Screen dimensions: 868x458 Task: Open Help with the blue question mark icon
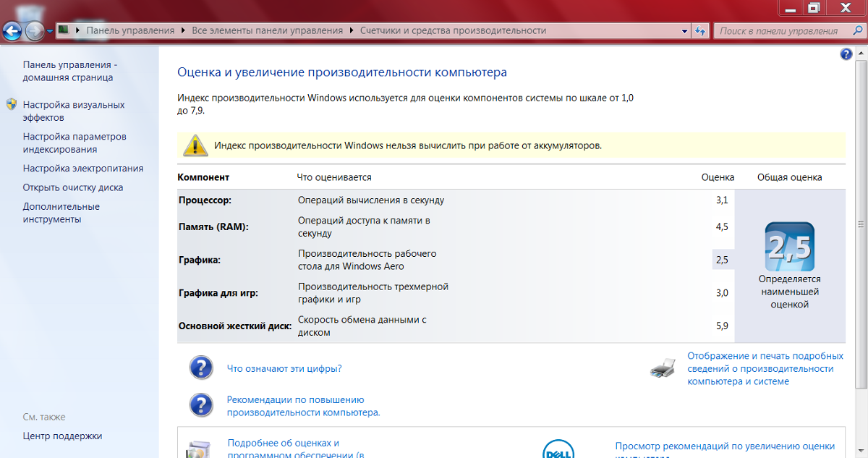pos(846,54)
